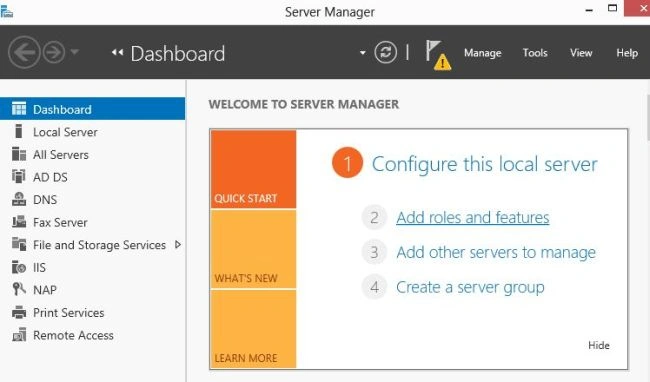Select the LEARN MORE tile
Image resolution: width=650 pixels, height=382 pixels.
pos(253,329)
